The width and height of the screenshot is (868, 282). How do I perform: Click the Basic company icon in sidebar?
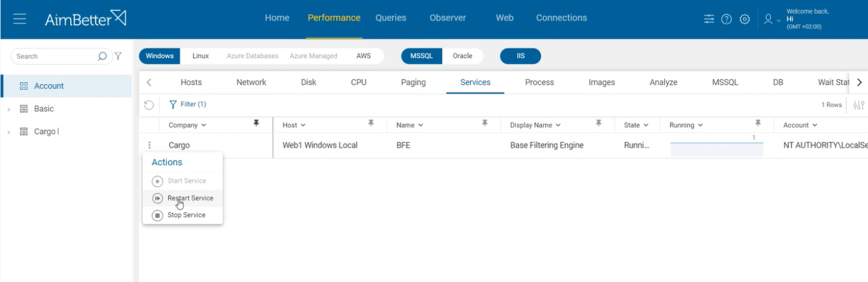coord(24,109)
